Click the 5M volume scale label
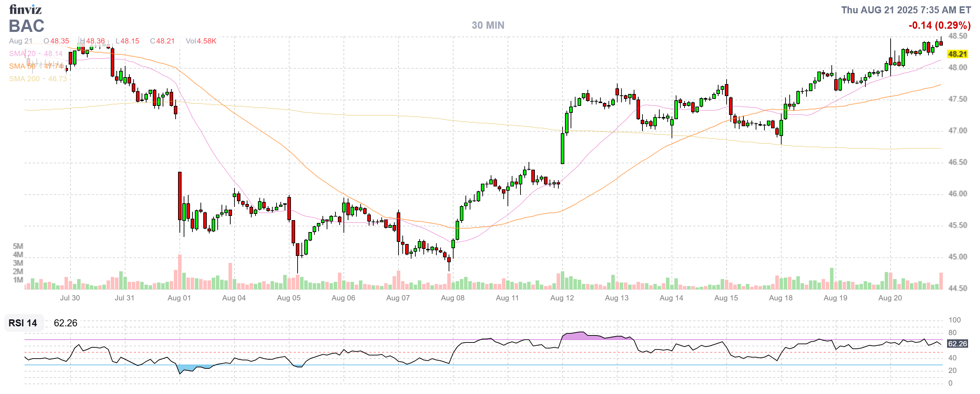 point(18,246)
